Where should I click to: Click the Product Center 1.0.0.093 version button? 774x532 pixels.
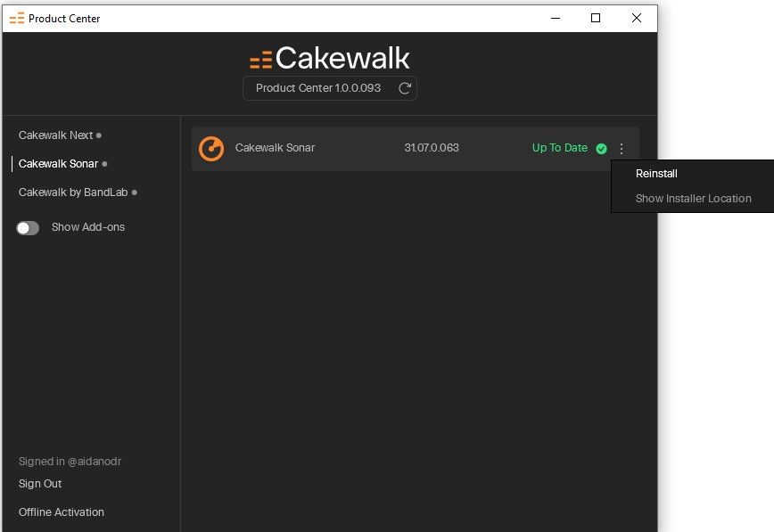pyautogui.click(x=330, y=88)
